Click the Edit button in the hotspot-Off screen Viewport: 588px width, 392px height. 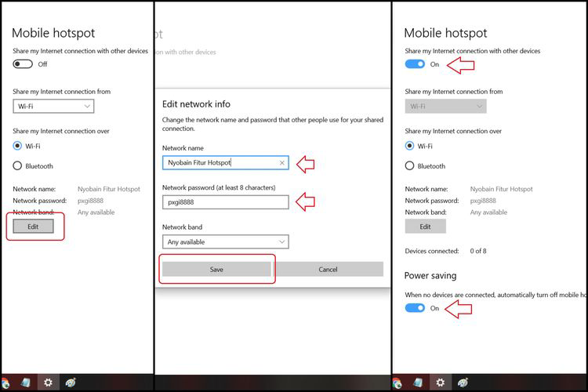tap(33, 227)
